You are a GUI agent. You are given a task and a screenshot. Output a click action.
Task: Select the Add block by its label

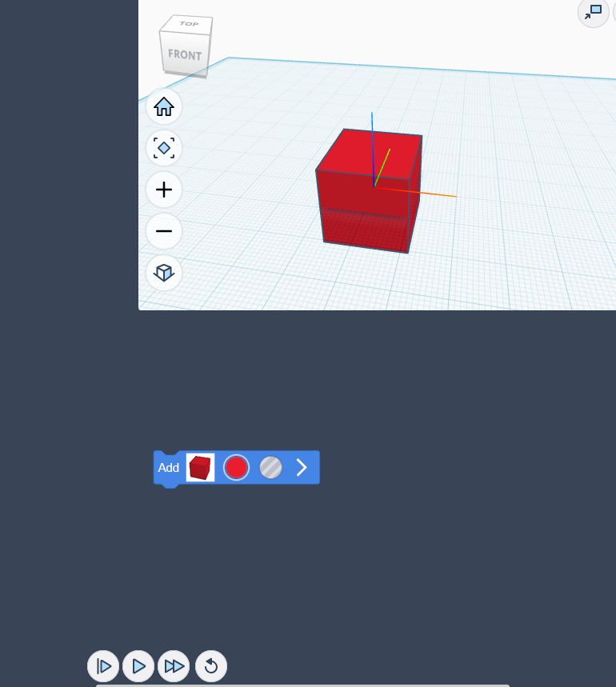pos(168,468)
